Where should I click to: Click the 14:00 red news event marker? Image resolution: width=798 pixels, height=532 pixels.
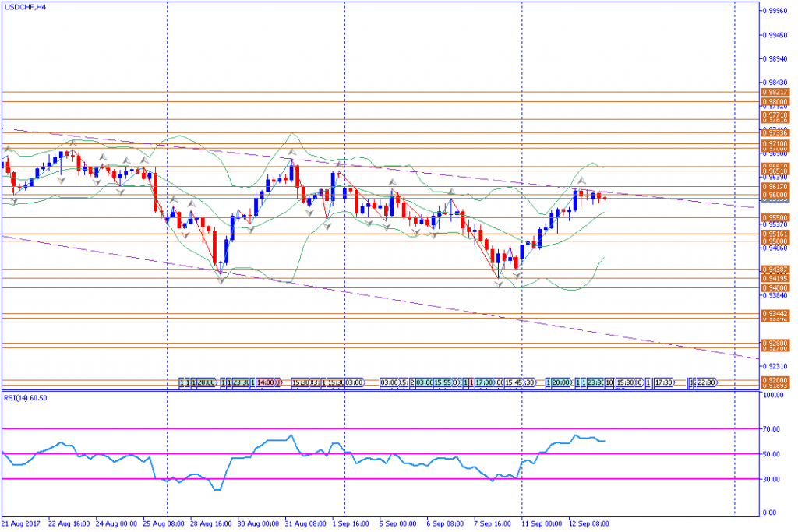[266, 382]
